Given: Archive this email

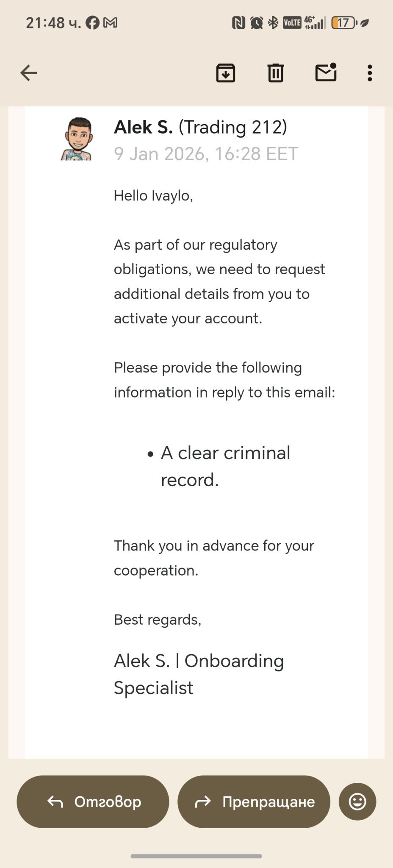Looking at the screenshot, I should (x=226, y=73).
